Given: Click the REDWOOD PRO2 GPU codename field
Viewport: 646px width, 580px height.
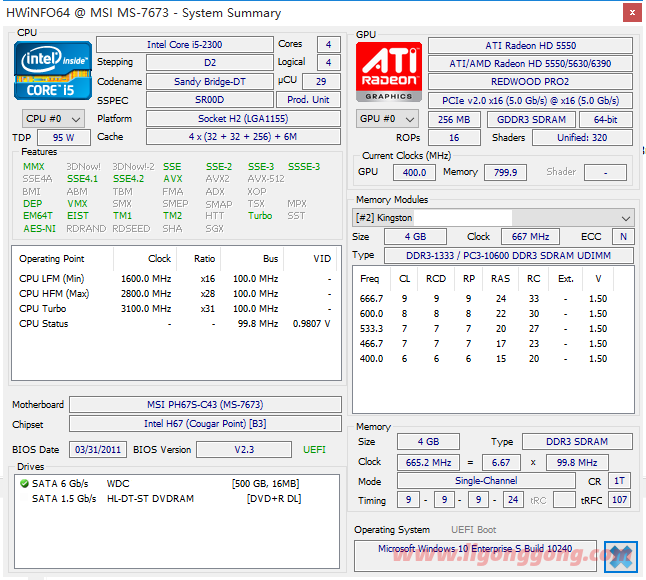Looking at the screenshot, I should [x=530, y=81].
